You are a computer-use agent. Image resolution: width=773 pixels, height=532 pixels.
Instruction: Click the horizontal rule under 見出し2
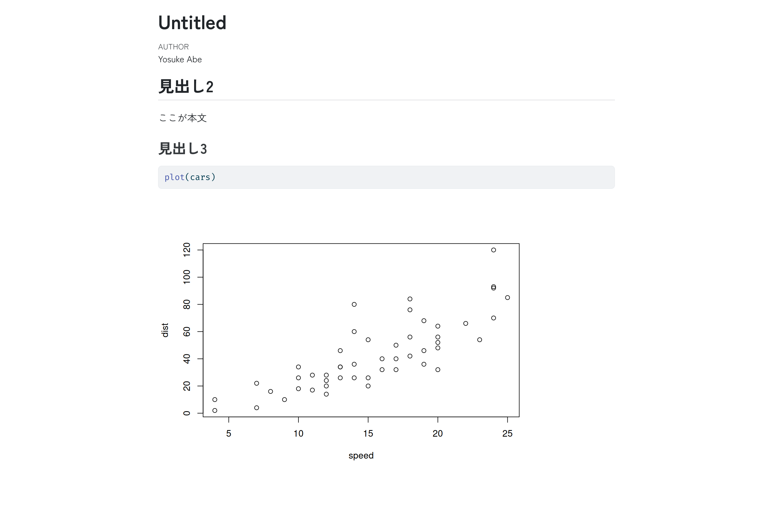click(x=386, y=100)
